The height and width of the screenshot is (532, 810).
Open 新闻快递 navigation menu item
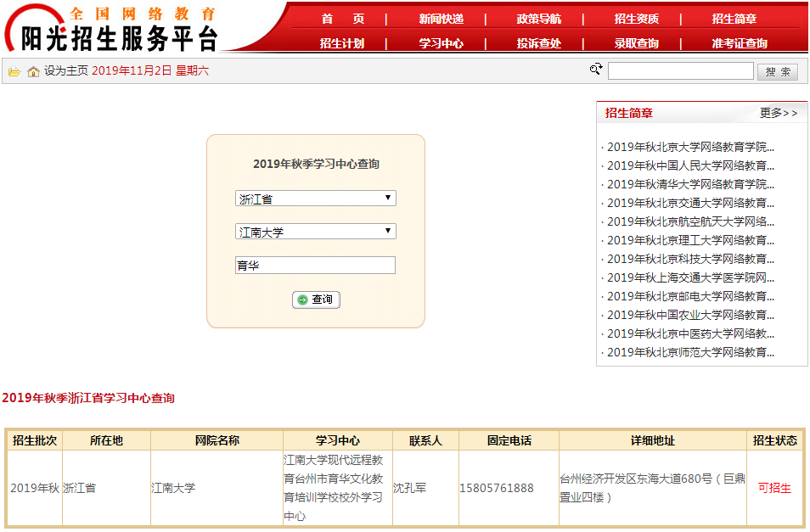tap(441, 19)
